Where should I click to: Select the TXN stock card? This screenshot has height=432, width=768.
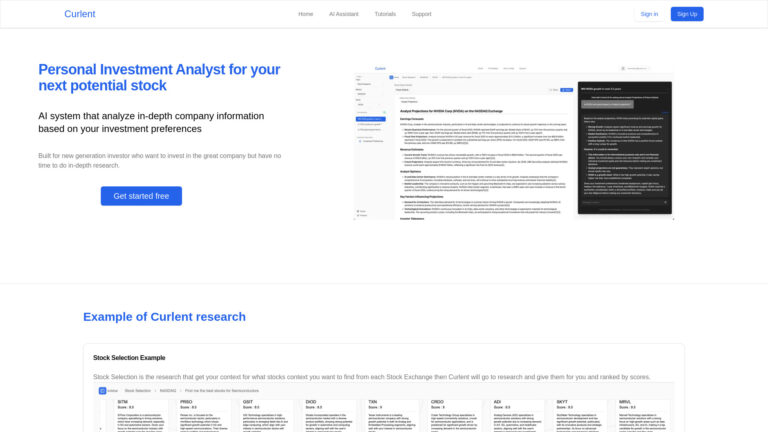pos(391,415)
